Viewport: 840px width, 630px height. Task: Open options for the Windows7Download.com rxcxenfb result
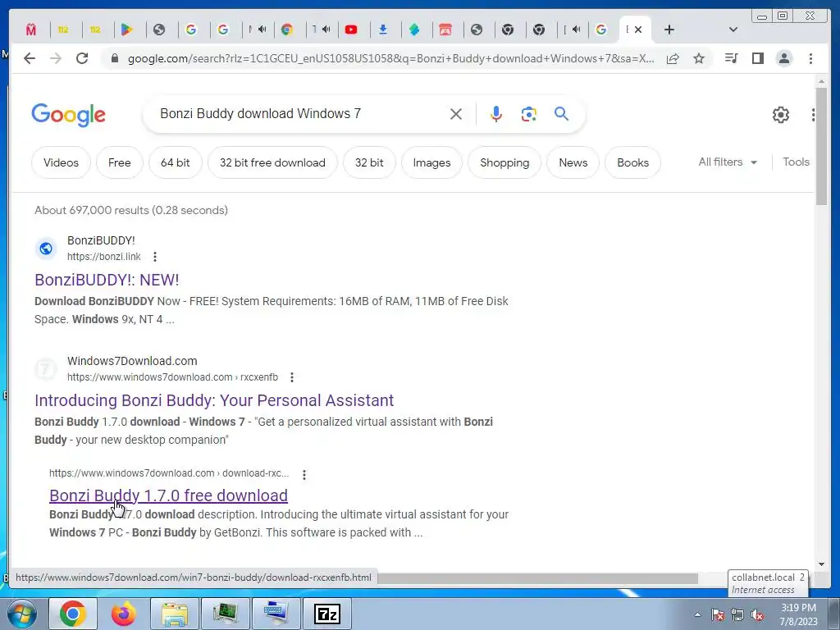coord(292,377)
